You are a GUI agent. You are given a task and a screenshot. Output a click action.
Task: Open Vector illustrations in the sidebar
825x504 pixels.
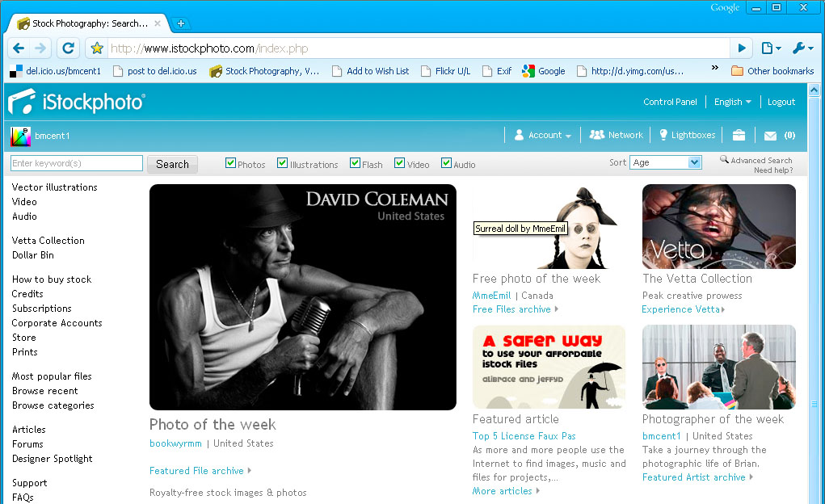(x=55, y=187)
